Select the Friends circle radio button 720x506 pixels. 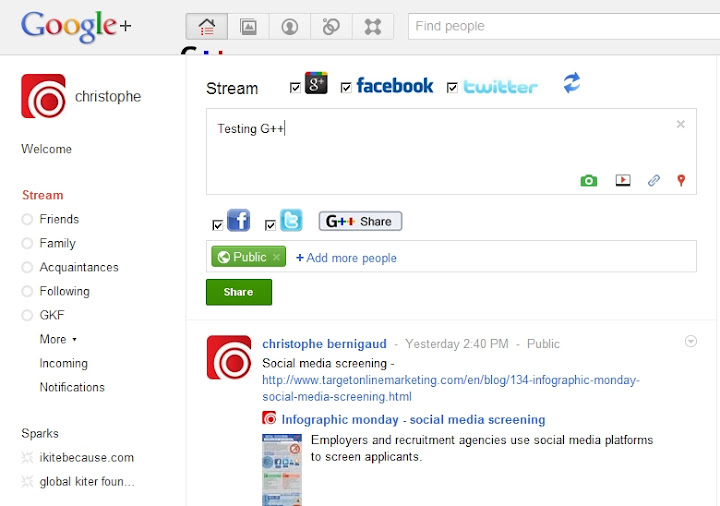tap(27, 219)
